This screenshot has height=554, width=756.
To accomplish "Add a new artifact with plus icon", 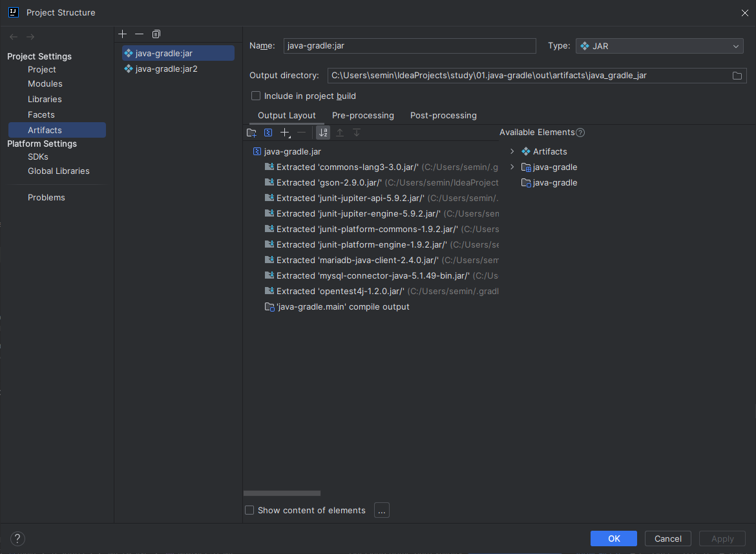I will point(123,34).
